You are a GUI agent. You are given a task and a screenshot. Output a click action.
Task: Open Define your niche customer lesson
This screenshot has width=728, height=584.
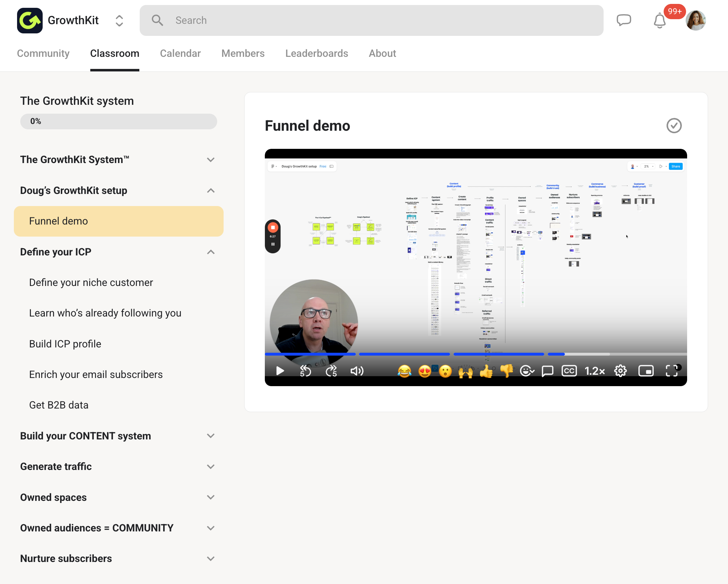(x=91, y=282)
